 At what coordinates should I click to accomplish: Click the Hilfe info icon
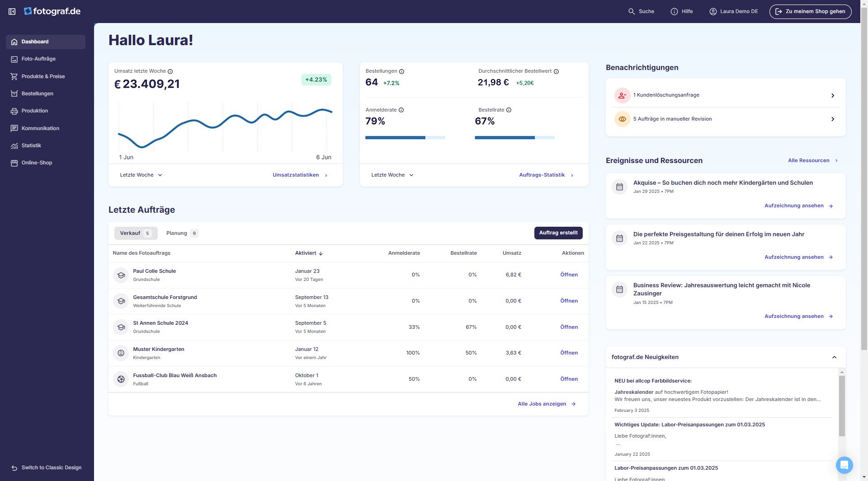tap(674, 11)
